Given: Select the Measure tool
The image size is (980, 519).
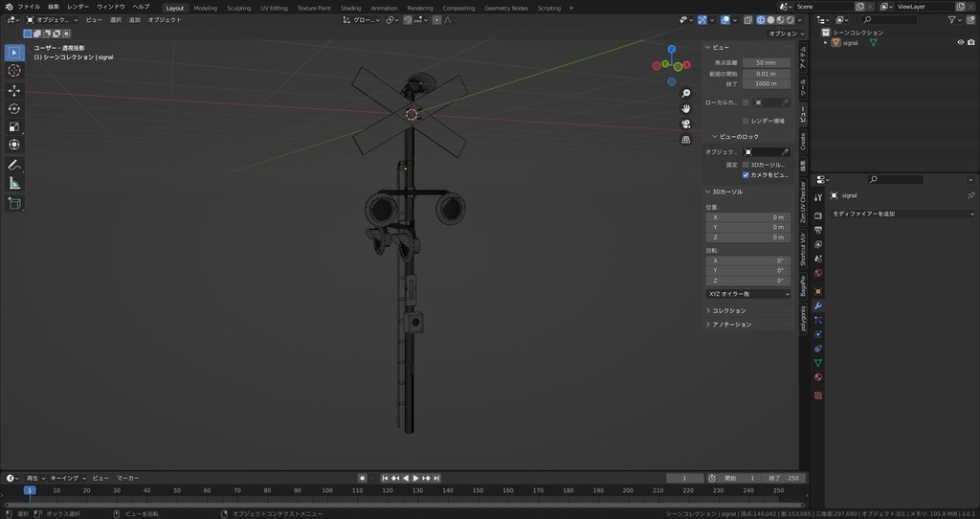Looking at the screenshot, I should click(14, 182).
